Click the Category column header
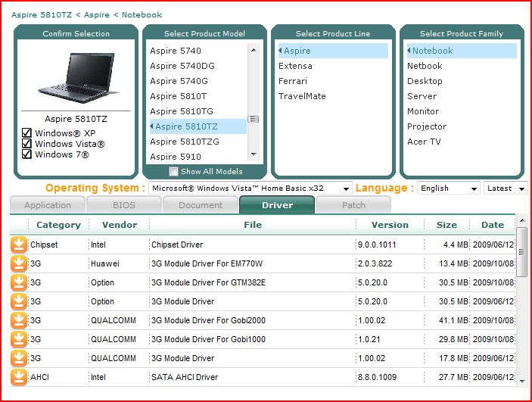Screen dimensions: 532x402 [58, 225]
